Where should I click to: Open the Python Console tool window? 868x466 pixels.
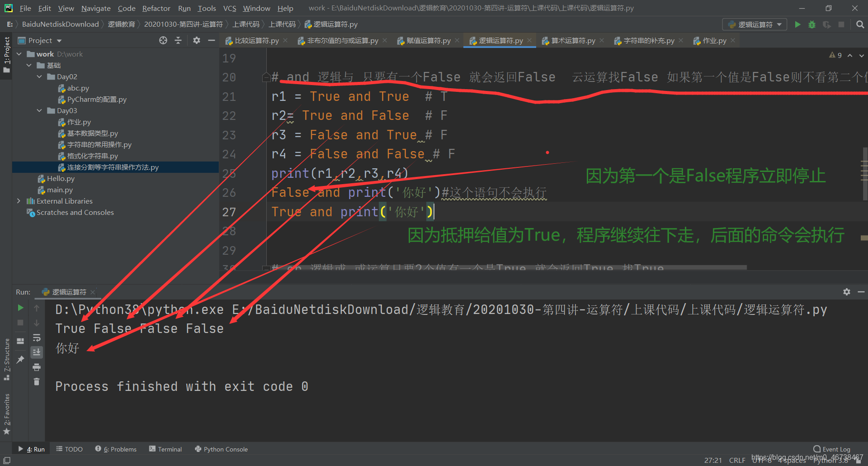221,449
